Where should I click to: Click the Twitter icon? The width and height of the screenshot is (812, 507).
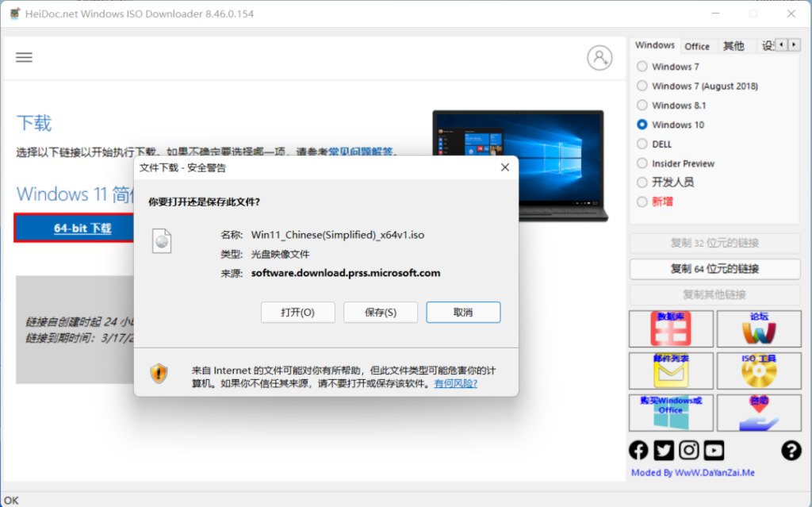pyautogui.click(x=664, y=450)
